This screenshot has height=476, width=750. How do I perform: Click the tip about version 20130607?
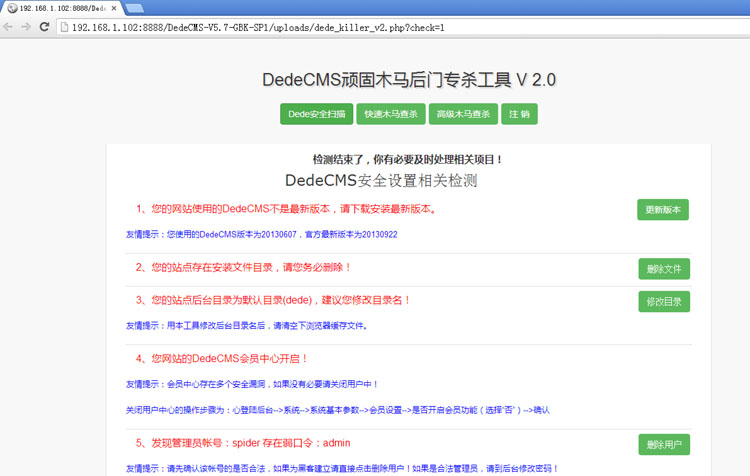pos(262,234)
